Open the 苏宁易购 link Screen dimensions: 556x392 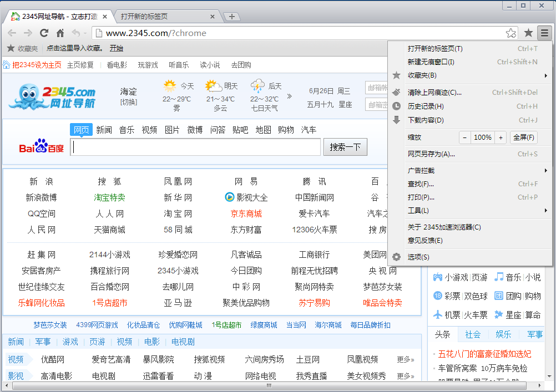click(x=314, y=303)
